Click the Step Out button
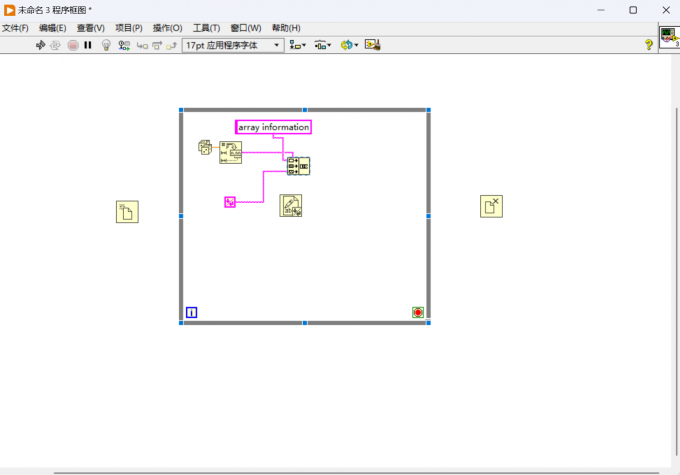 171,45
